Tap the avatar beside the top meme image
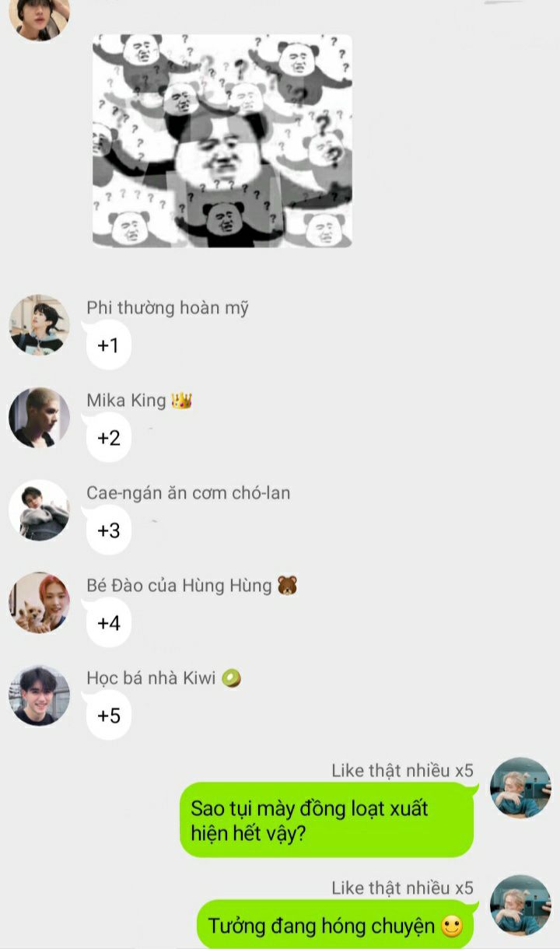This screenshot has width=560, height=949. (39, 16)
